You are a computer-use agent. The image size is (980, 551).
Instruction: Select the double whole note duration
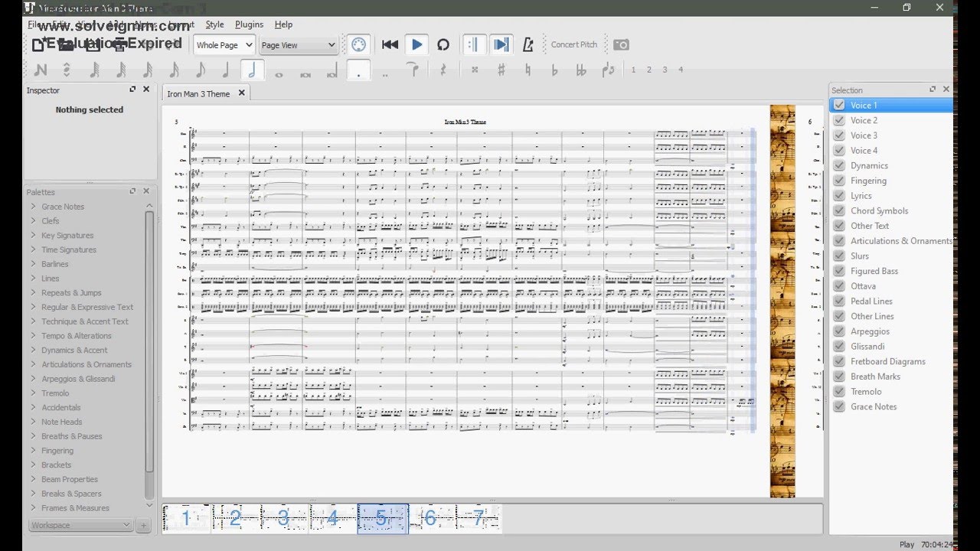[305, 73]
